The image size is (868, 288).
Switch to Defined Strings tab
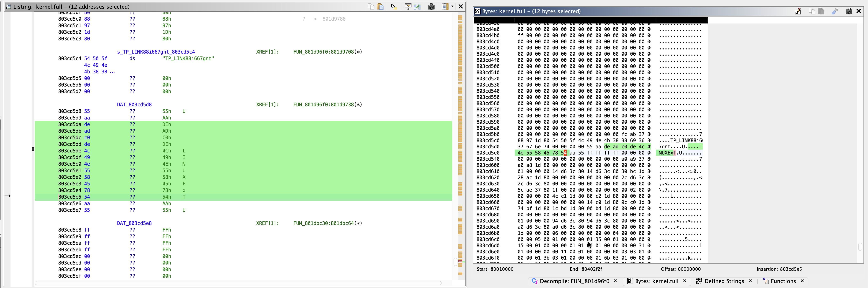pos(724,281)
